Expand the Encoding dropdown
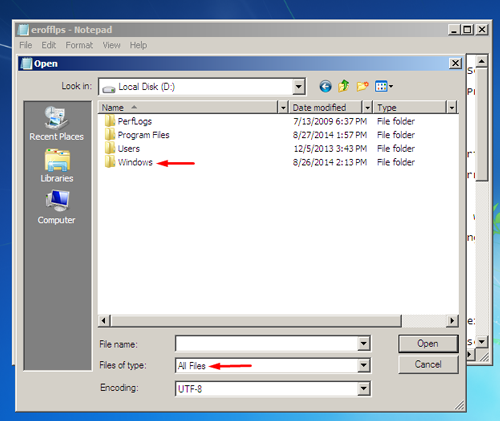 tap(364, 389)
